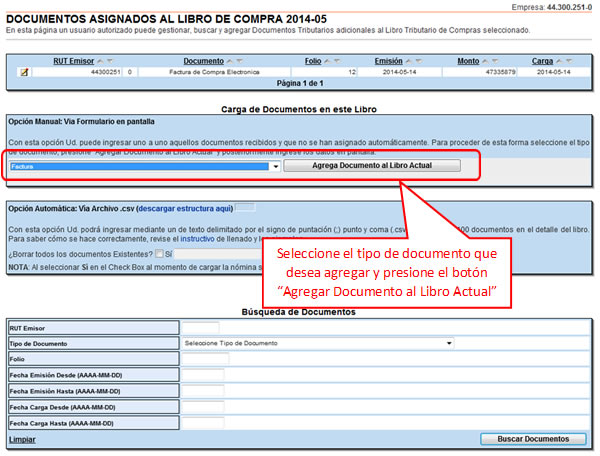This screenshot has width=600, height=456.
Task: Click the Carga column header
Action: point(542,61)
